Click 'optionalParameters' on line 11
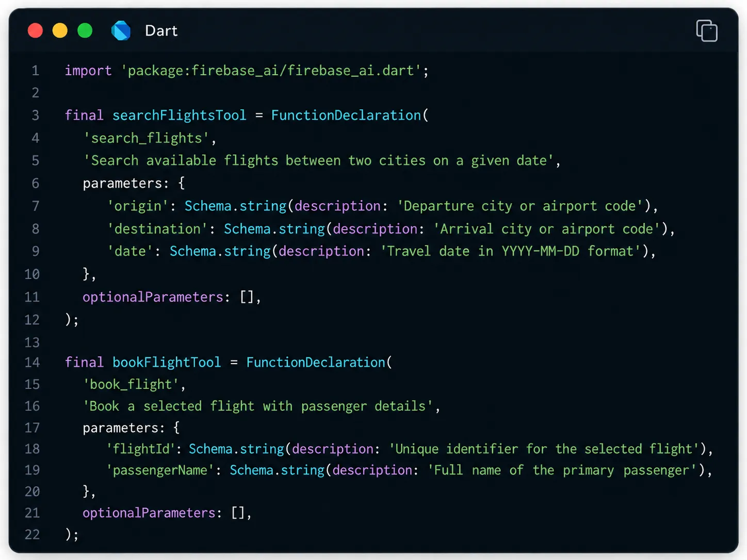Viewport: 747px width, 560px height. [153, 297]
